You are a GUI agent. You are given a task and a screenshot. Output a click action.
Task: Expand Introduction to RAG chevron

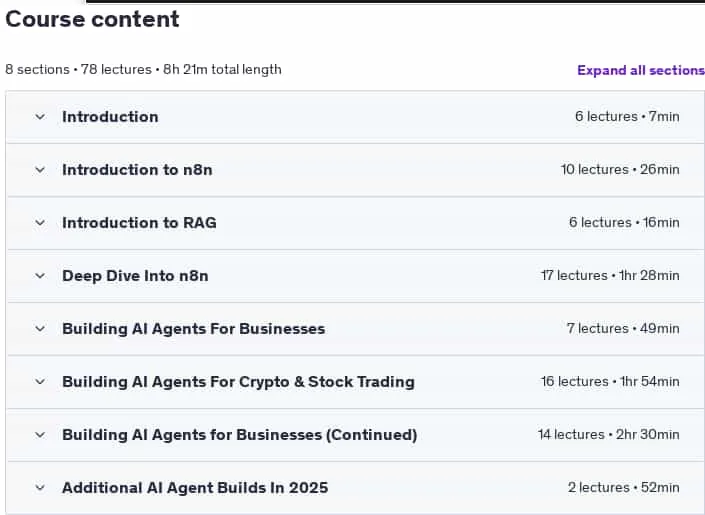tap(40, 223)
